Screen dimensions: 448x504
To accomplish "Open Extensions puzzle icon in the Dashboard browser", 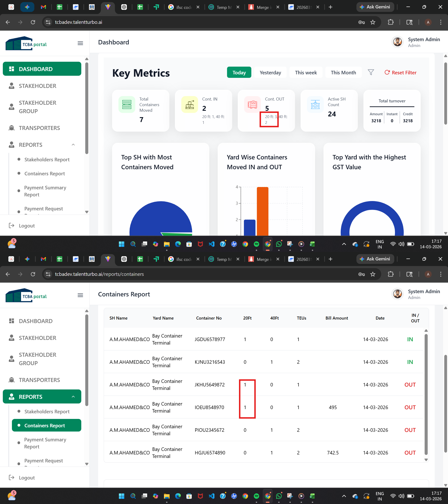I will coord(391,22).
